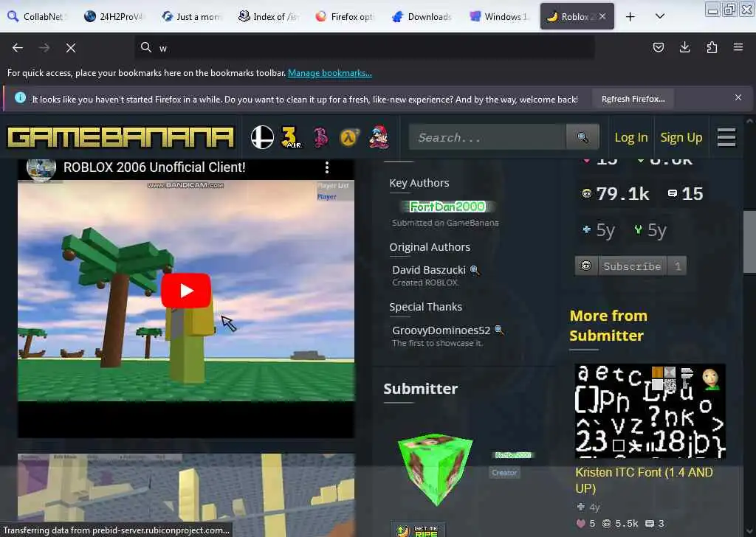Click the page vertical scrollbar thumb
Viewport: 756px width, 537px height.
point(749,242)
